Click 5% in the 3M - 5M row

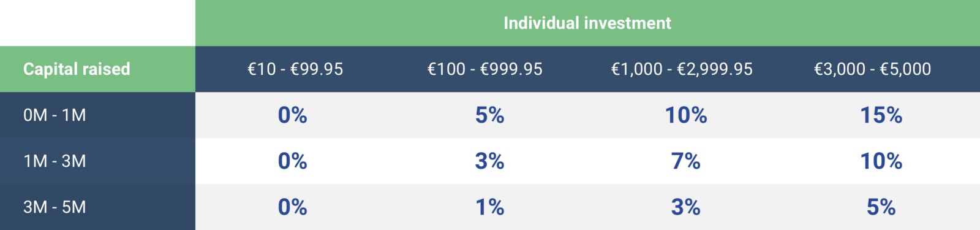881,207
